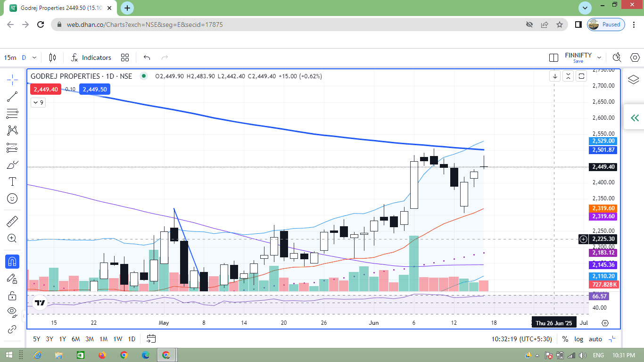Click the fullscreen corner icon in bottom bar
This screenshot has height=362, width=644.
(612, 339)
